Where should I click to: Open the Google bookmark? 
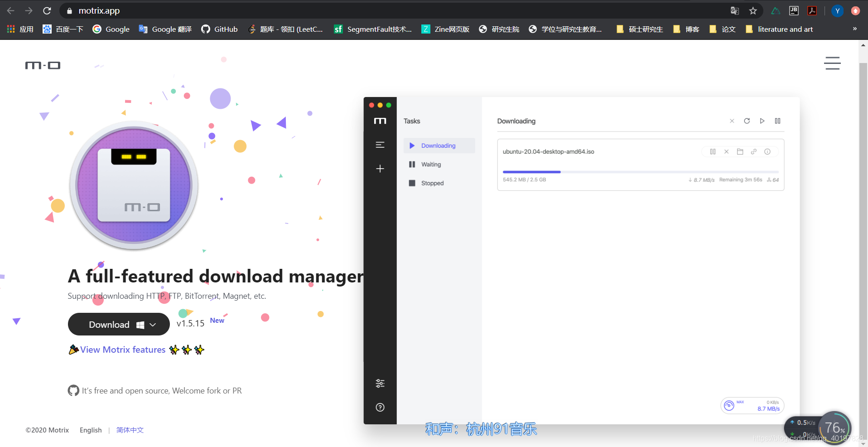pyautogui.click(x=111, y=29)
